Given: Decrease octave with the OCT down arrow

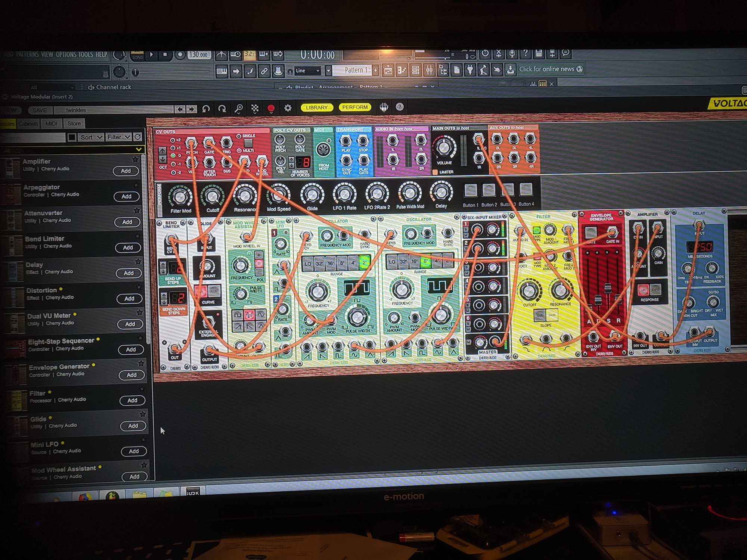Looking at the screenshot, I should (163, 159).
